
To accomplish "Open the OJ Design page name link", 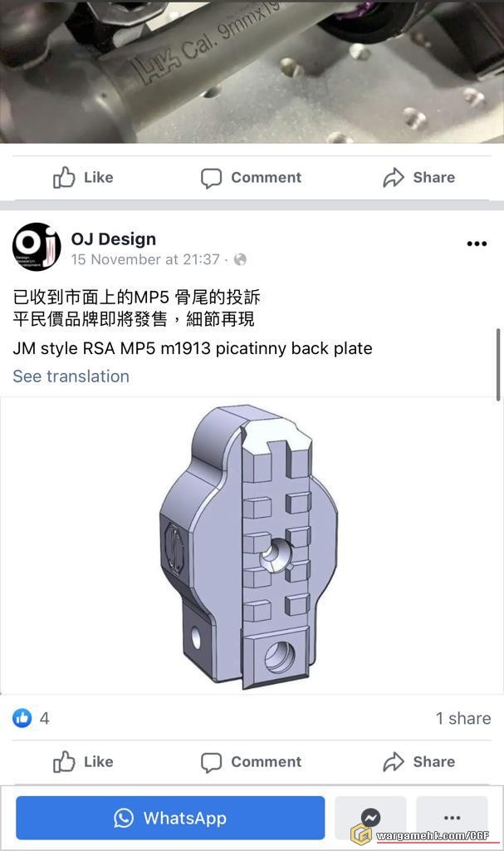I will [114, 239].
